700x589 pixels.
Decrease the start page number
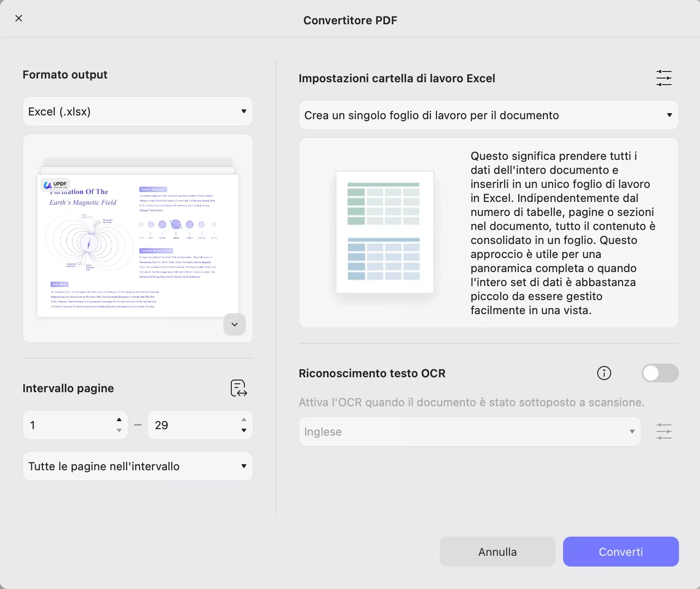119,430
